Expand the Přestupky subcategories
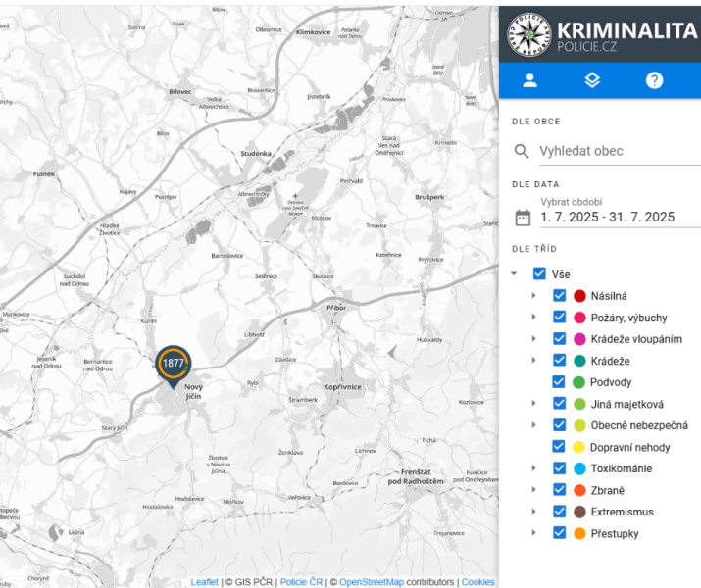Image resolution: width=701 pixels, height=588 pixels. pyautogui.click(x=533, y=532)
